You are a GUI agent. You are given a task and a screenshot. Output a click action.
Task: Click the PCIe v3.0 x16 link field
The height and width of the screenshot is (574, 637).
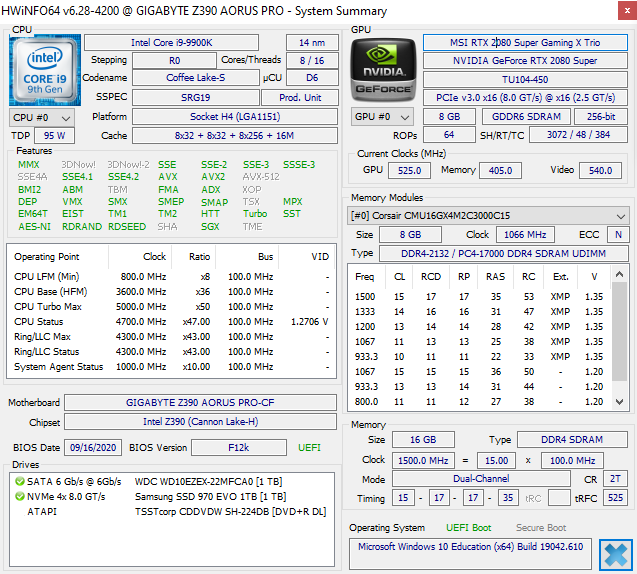[525, 98]
